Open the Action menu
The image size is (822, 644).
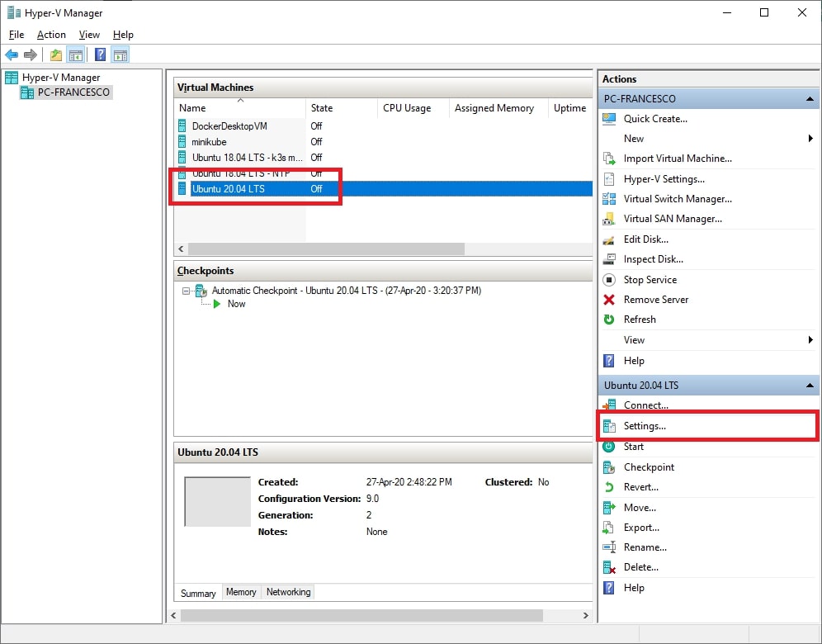coord(51,35)
